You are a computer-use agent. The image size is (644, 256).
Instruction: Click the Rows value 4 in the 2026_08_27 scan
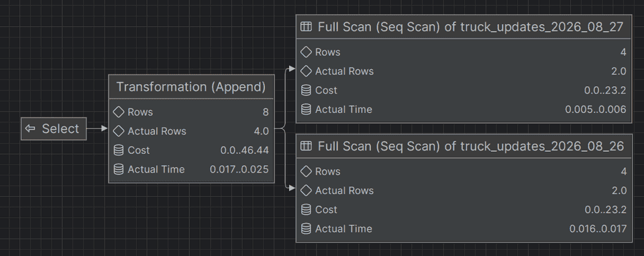[623, 52]
